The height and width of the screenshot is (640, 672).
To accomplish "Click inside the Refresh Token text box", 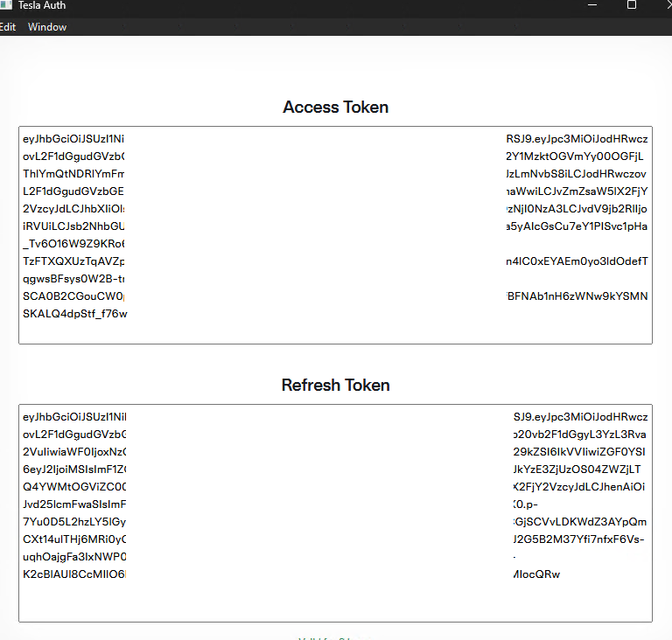I will [x=336, y=513].
